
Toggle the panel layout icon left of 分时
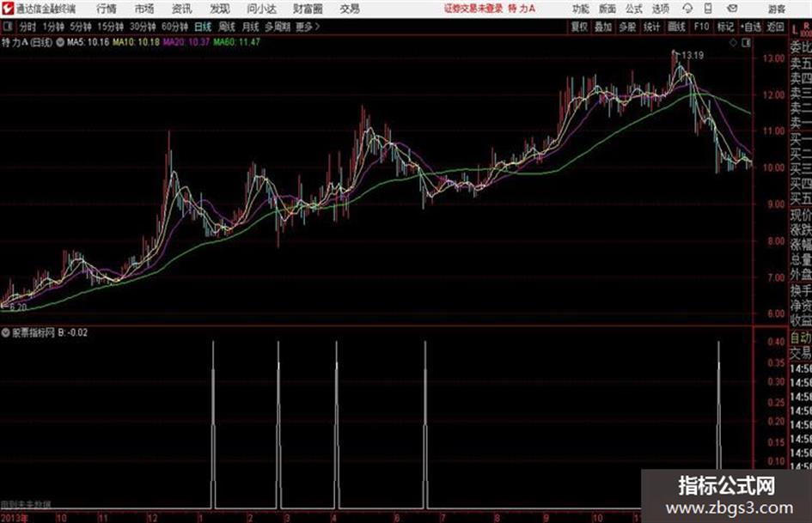[x=7, y=27]
